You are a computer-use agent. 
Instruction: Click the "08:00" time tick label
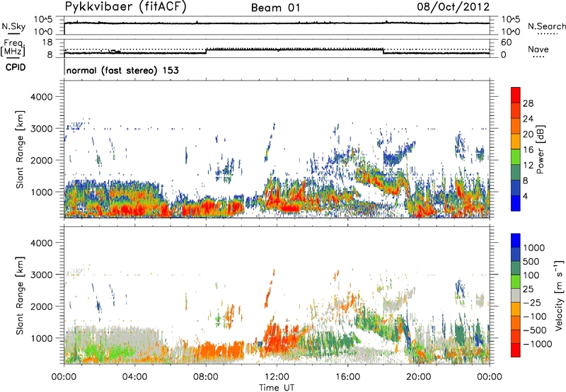coord(206,377)
